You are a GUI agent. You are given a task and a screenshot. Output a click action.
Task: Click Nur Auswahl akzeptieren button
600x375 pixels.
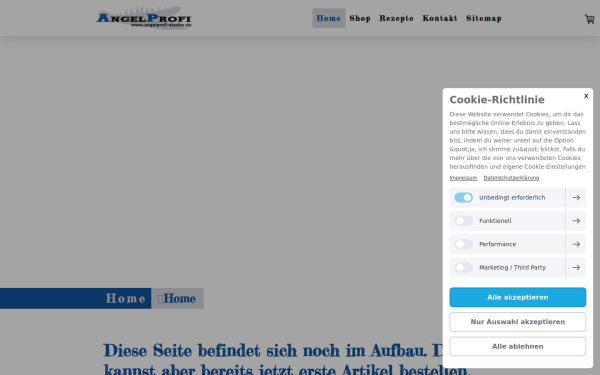pos(517,322)
